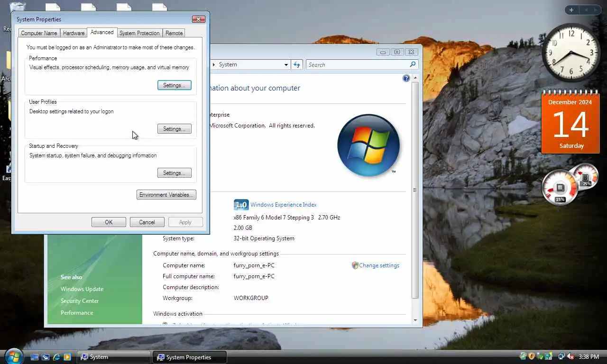Add a gadget with sidebar plus button

(x=571, y=10)
